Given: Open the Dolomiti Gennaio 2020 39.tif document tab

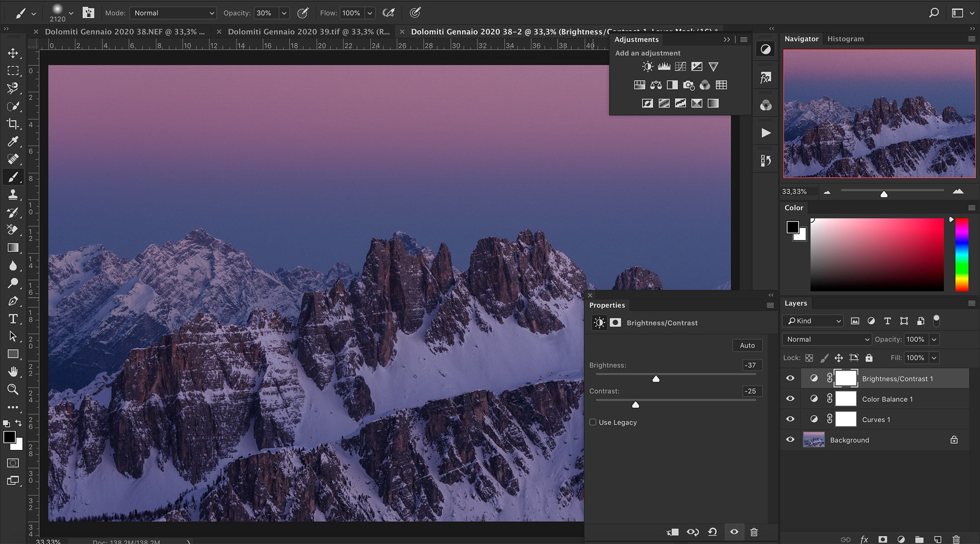Looking at the screenshot, I should (309, 32).
